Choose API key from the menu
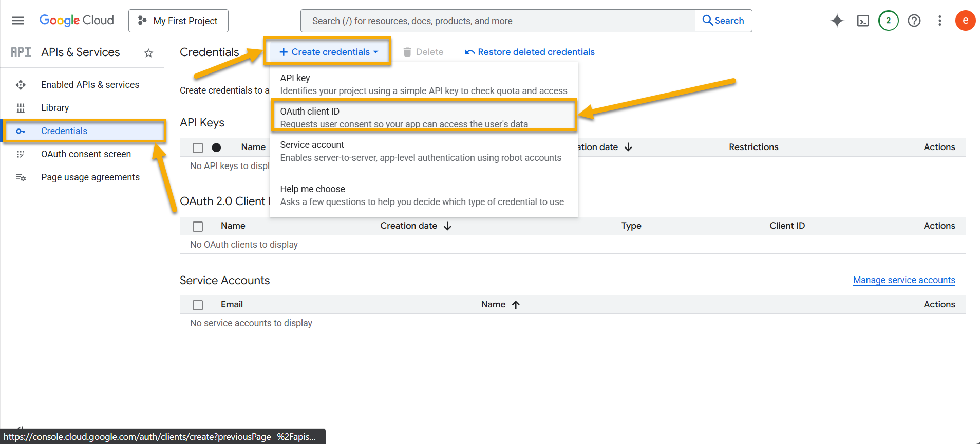 pos(424,84)
